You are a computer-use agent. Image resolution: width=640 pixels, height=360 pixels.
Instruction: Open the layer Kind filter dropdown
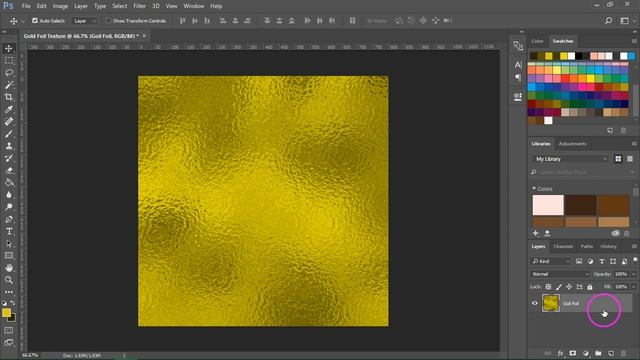coord(551,261)
